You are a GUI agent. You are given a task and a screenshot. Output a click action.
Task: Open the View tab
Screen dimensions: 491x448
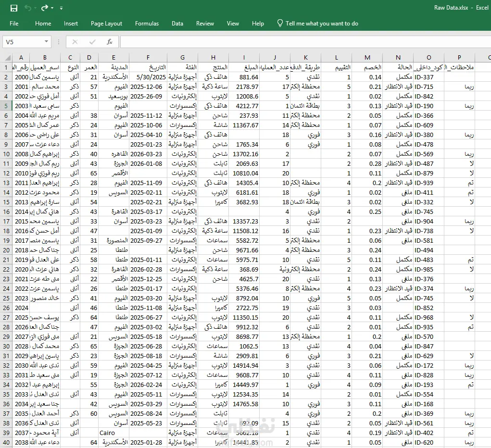point(233,24)
